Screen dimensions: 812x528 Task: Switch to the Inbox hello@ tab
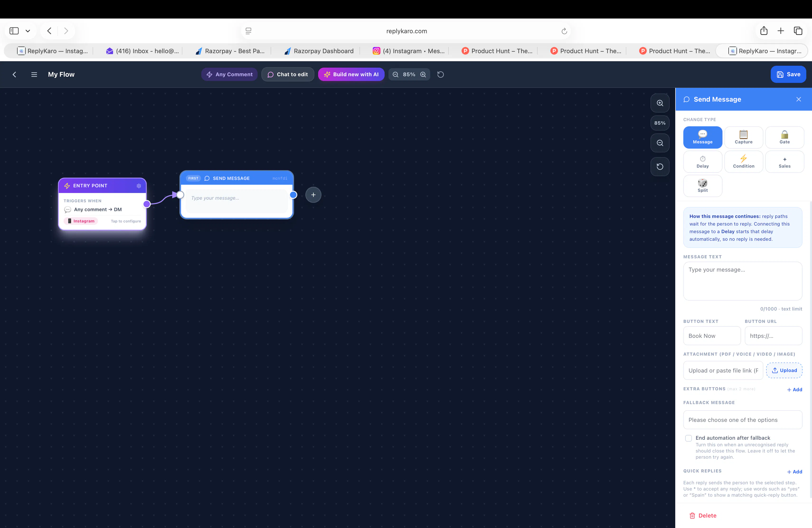[x=142, y=51]
